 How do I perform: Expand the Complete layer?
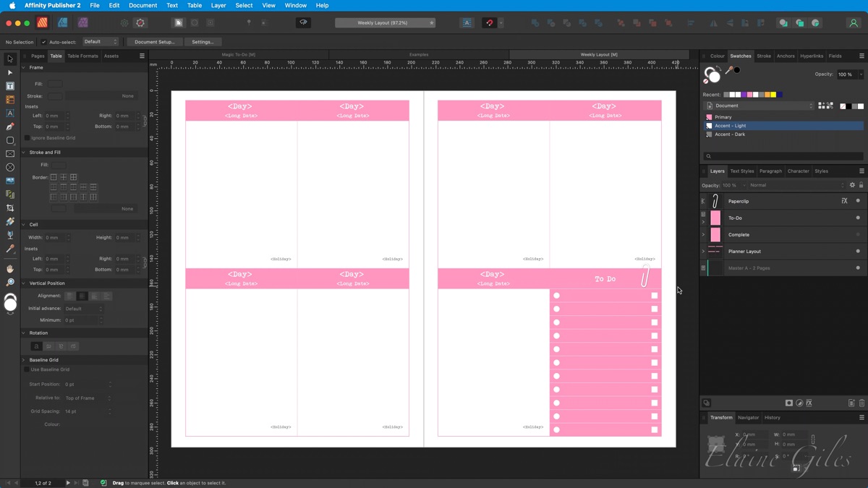click(x=703, y=234)
